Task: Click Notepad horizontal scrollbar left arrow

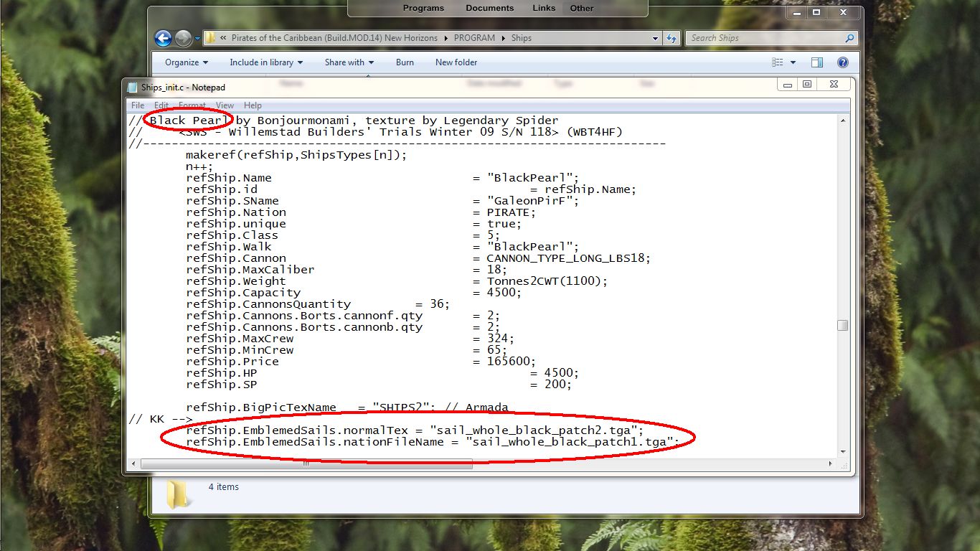Action: coord(134,463)
